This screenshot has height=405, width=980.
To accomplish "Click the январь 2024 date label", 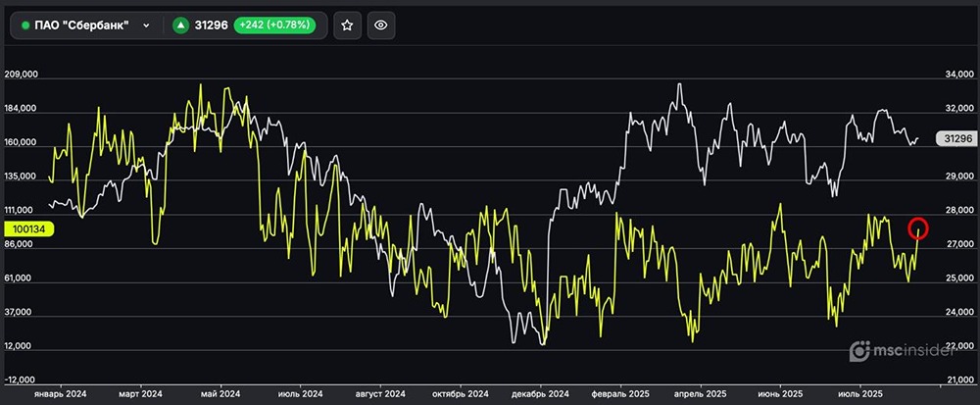I will click(x=61, y=394).
